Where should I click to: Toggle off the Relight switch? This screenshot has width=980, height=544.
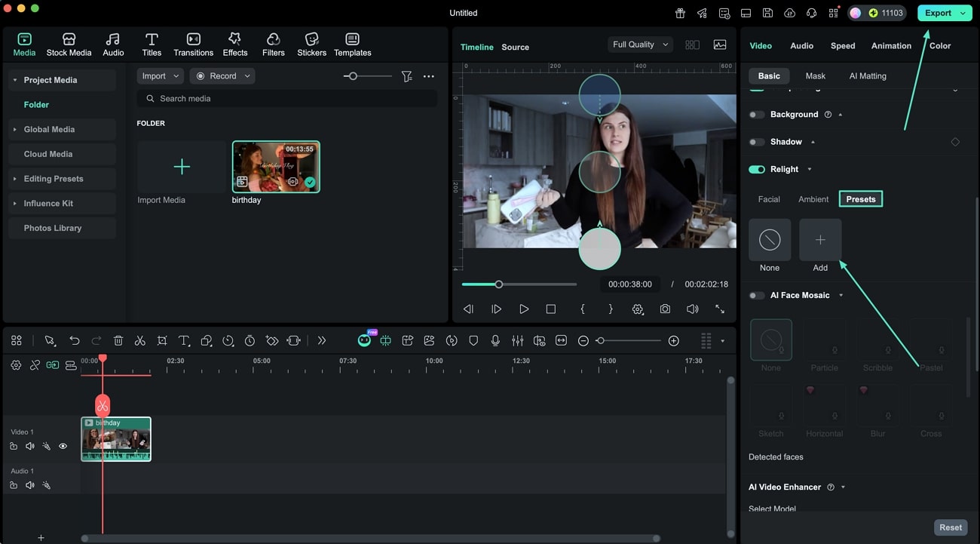click(757, 169)
